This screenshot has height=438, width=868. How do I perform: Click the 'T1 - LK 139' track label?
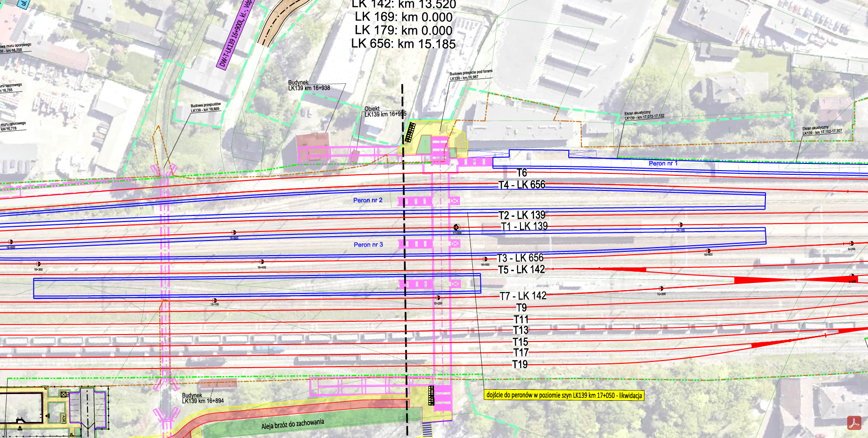[x=524, y=226]
